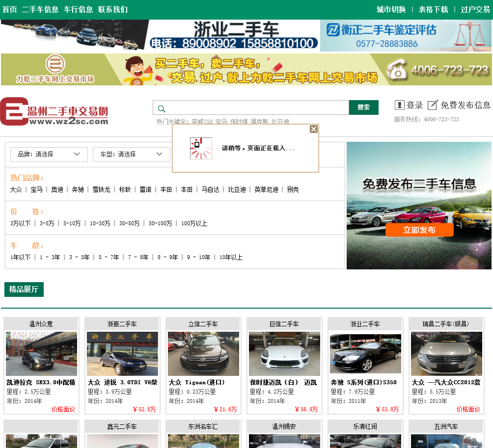493x448 pixels.
Task: Click the 力乾二手车网上交易市场 banner
Action: [x=246, y=69]
